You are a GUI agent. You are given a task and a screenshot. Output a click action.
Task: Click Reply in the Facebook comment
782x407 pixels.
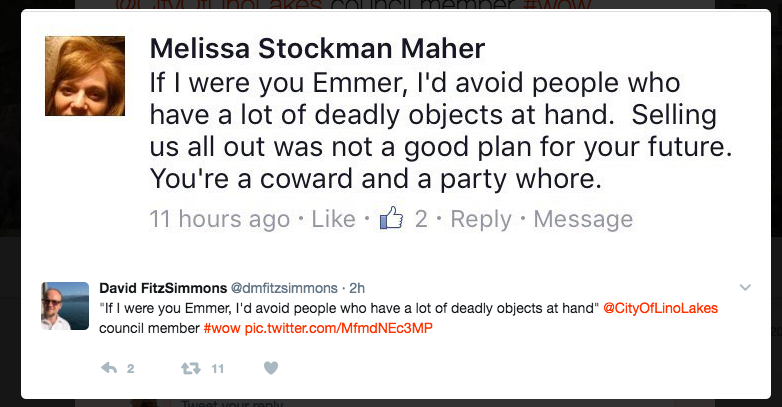click(481, 219)
